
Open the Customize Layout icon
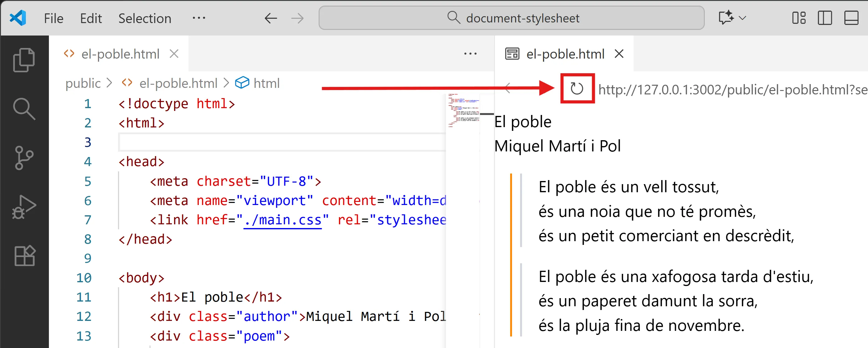pos(799,18)
